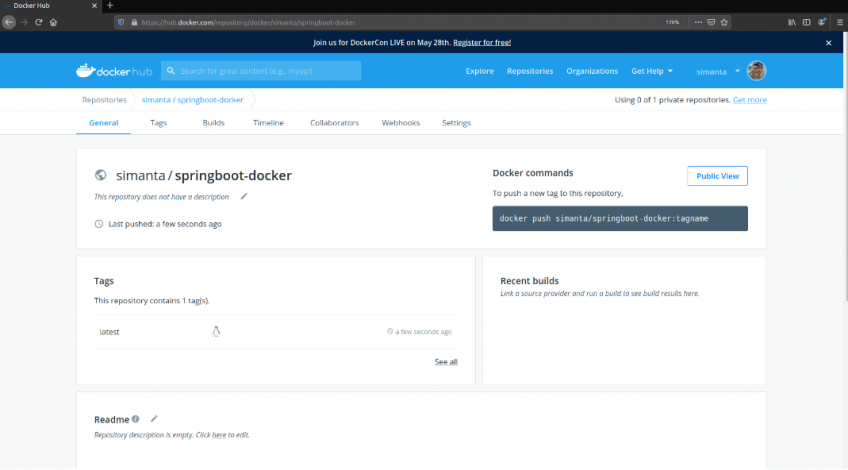848x470 pixels.
Task: Click the Last pushed clock icon
Action: [x=98, y=224]
